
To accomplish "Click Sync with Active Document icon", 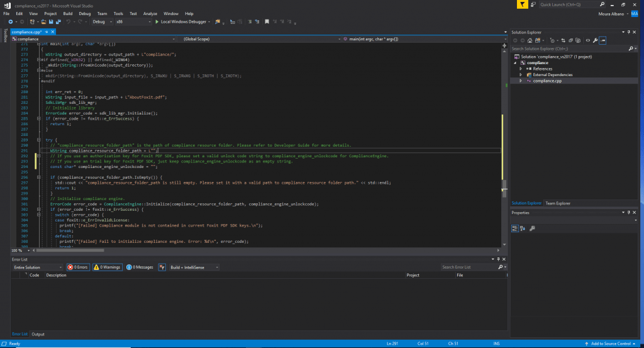I will coord(563,40).
